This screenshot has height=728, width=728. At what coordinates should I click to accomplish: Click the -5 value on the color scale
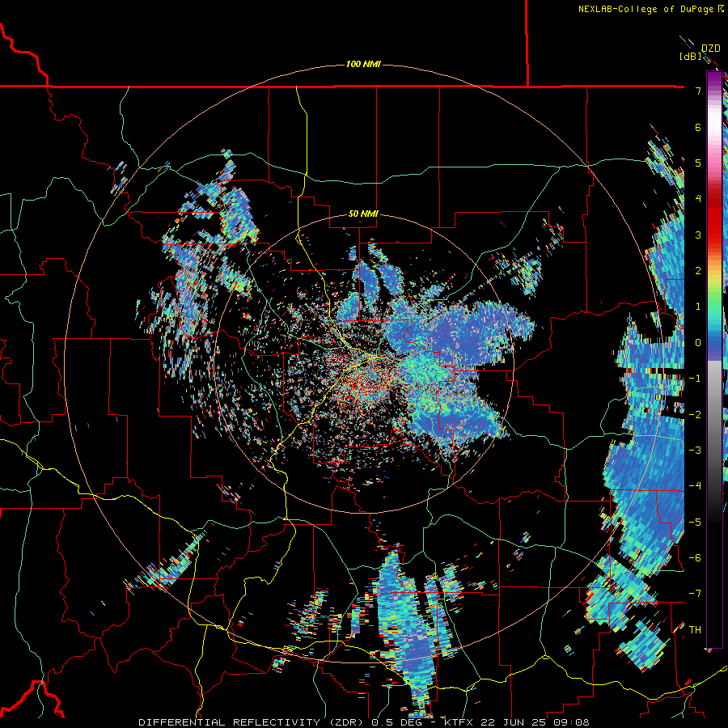click(695, 523)
